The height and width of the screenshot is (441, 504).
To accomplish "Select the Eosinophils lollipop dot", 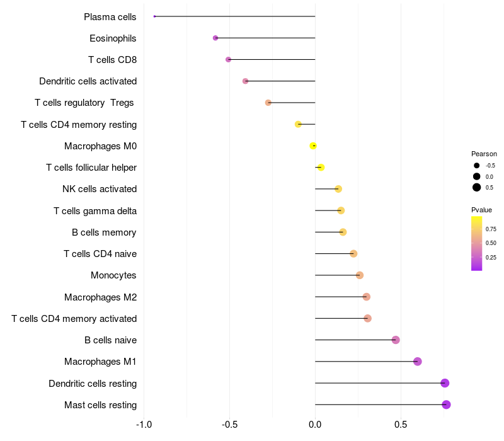I will (215, 38).
